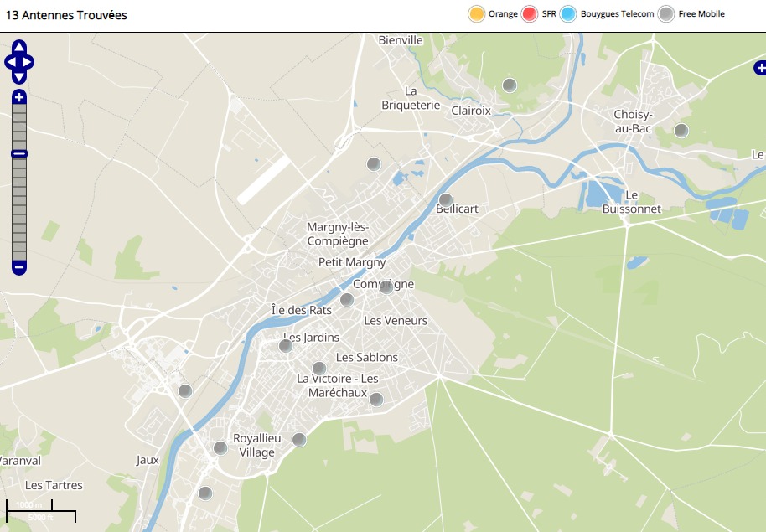Toggle the Free Mobile operator filter

coord(666,14)
